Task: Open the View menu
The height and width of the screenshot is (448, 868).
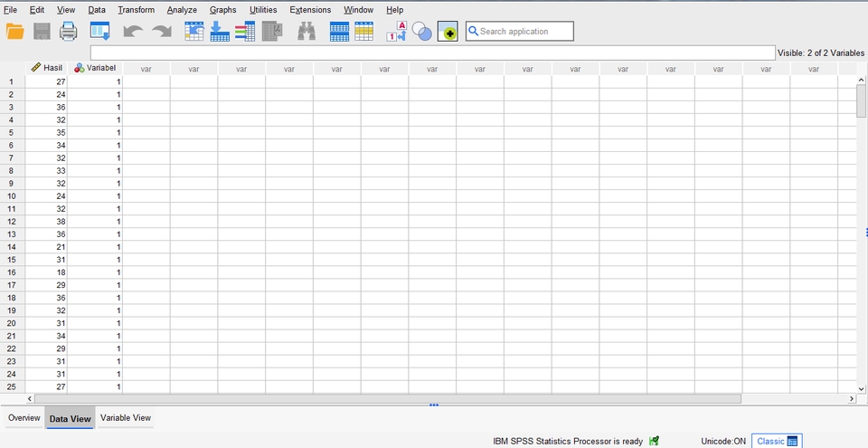Action: click(x=66, y=9)
